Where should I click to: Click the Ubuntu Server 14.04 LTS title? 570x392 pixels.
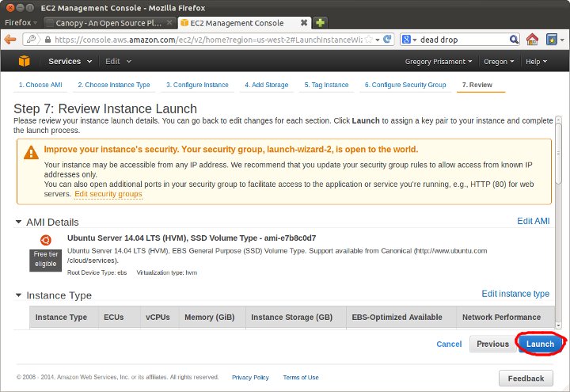click(x=192, y=238)
